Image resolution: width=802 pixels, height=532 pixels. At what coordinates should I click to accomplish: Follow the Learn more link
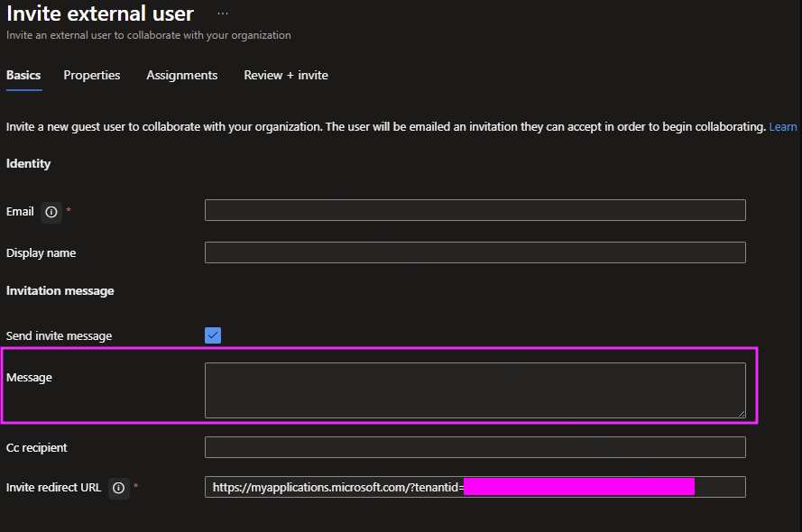coord(783,127)
